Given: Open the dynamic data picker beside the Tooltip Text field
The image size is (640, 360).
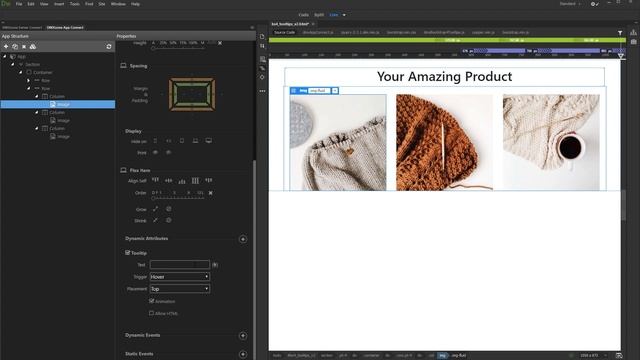Looking at the screenshot, I should [215, 265].
